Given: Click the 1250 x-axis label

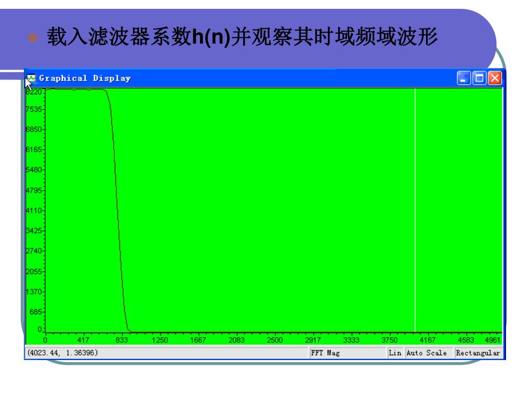Looking at the screenshot, I should click(x=160, y=340).
